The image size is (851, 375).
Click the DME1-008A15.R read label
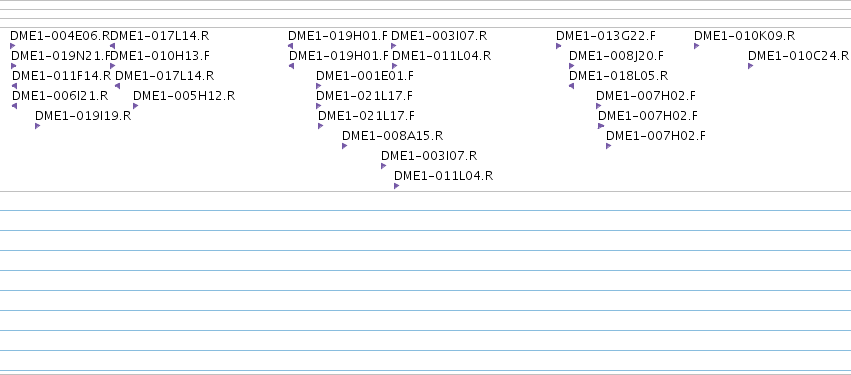point(392,136)
